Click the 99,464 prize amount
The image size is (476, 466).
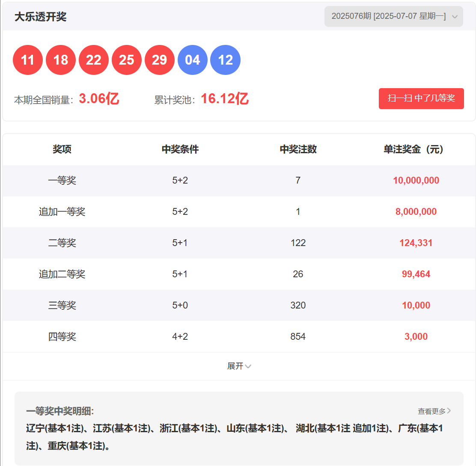coord(416,274)
